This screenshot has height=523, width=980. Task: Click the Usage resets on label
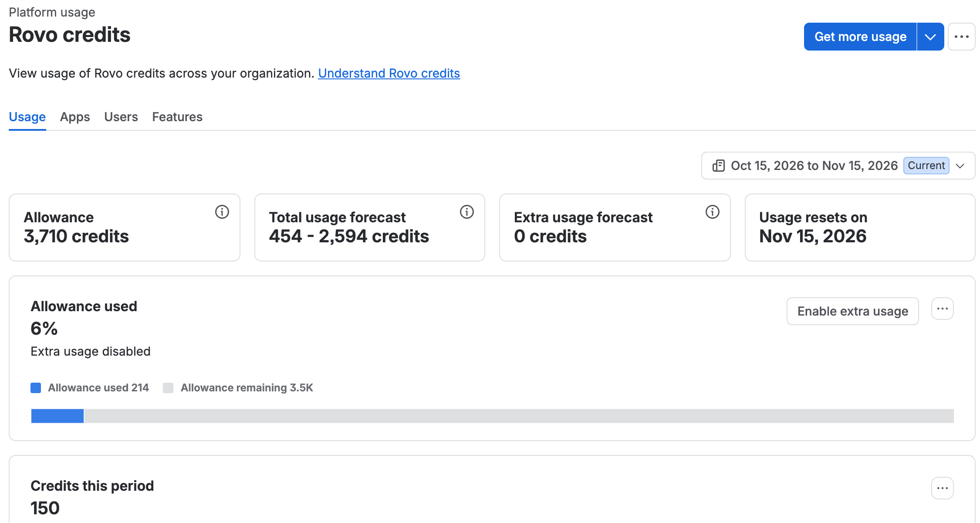(813, 217)
